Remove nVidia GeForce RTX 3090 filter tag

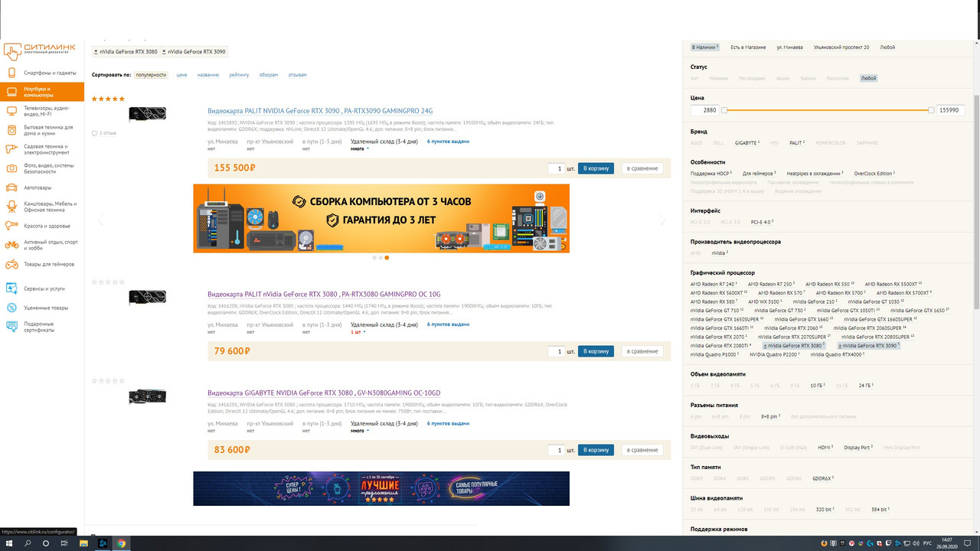[164, 52]
